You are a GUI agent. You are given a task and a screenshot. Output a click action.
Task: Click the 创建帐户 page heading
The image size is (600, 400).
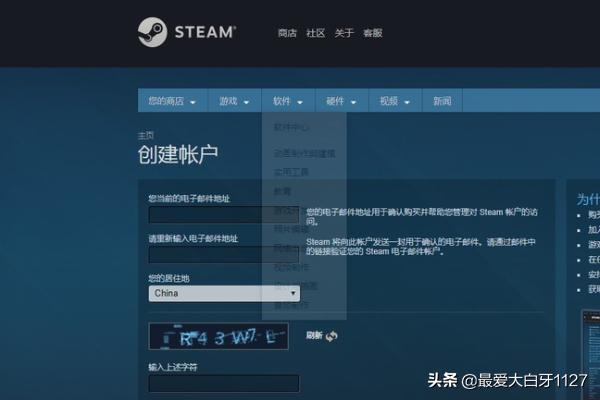tap(178, 155)
